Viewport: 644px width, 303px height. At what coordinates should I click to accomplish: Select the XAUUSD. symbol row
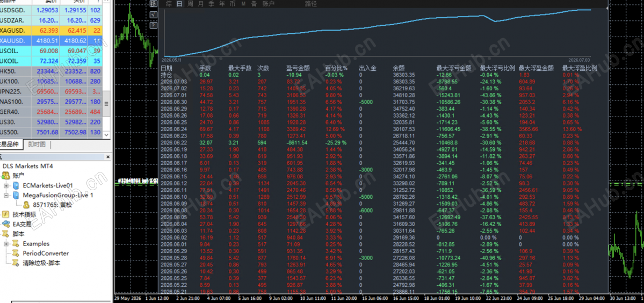click(50, 40)
